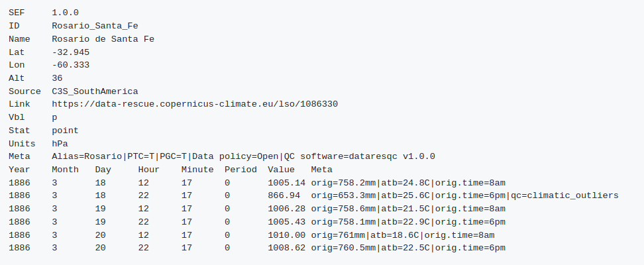644x265 pixels.
Task: Click the altitude value 36
Action: (x=57, y=78)
